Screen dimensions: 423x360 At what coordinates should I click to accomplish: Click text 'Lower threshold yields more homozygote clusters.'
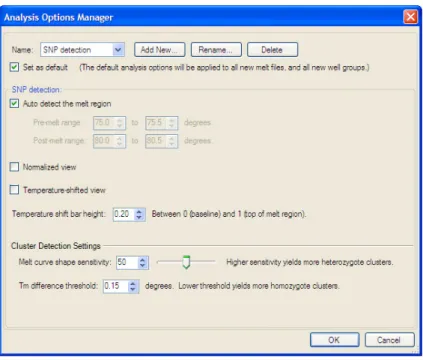pyautogui.click(x=259, y=286)
